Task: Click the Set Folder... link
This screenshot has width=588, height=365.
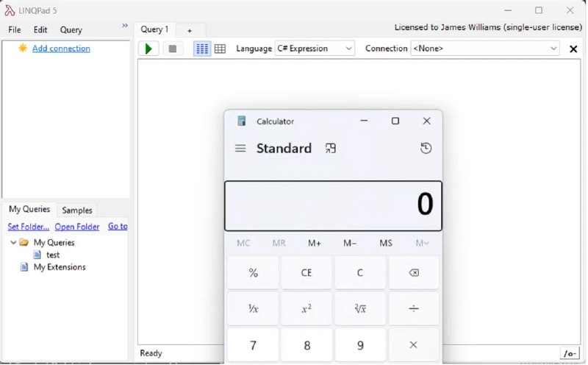Action: tap(29, 227)
